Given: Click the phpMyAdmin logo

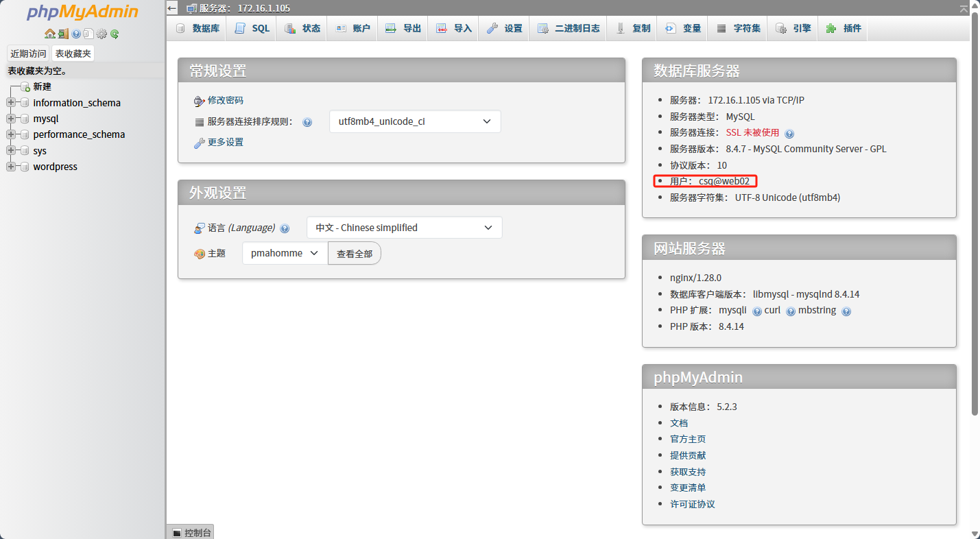Looking at the screenshot, I should click(82, 12).
